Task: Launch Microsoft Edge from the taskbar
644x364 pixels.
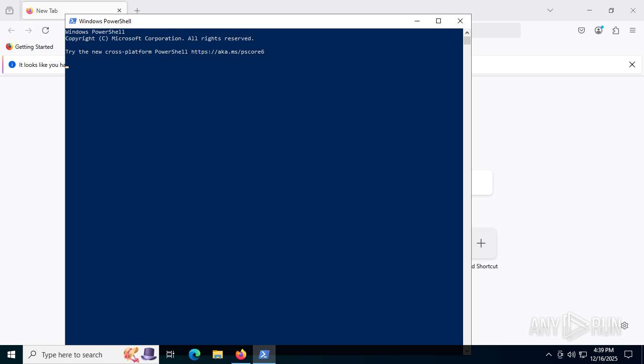Action: 195,355
